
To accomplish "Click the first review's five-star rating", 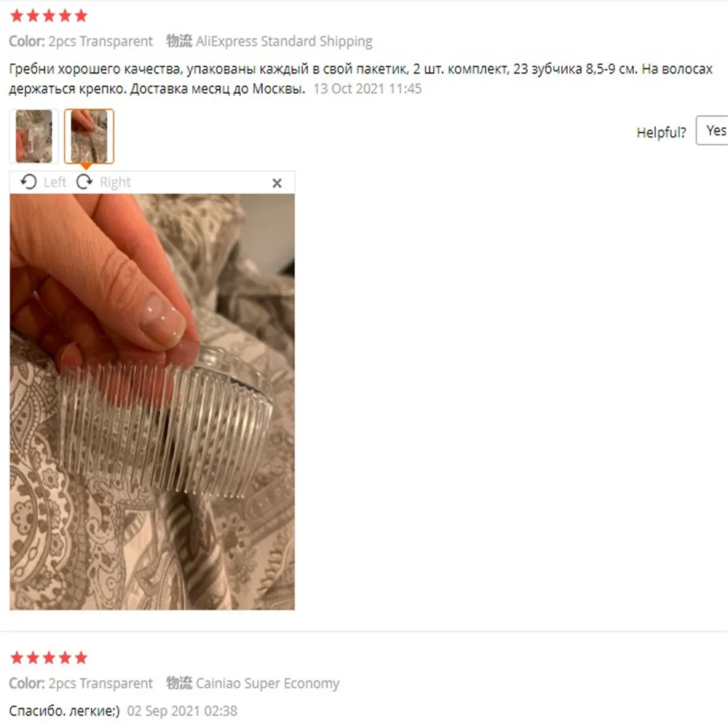I will pyautogui.click(x=49, y=16).
